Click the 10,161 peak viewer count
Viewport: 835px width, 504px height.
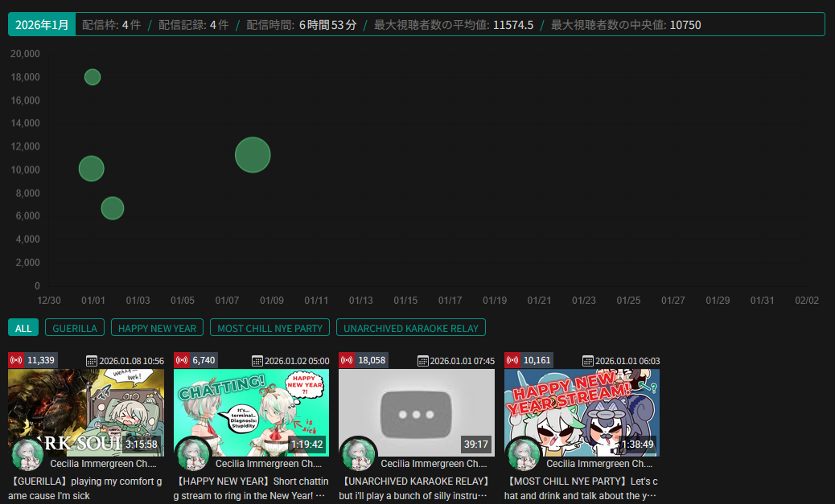click(537, 360)
